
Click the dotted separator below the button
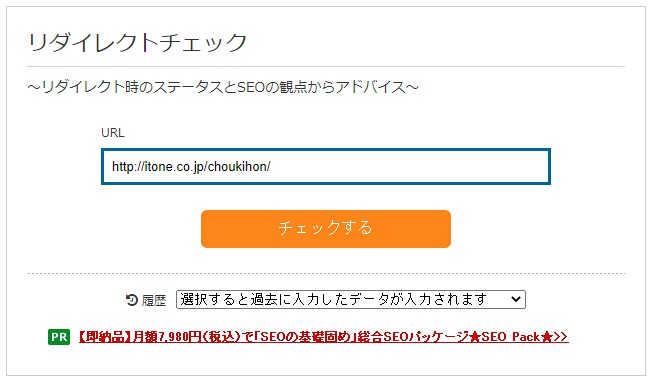click(326, 273)
